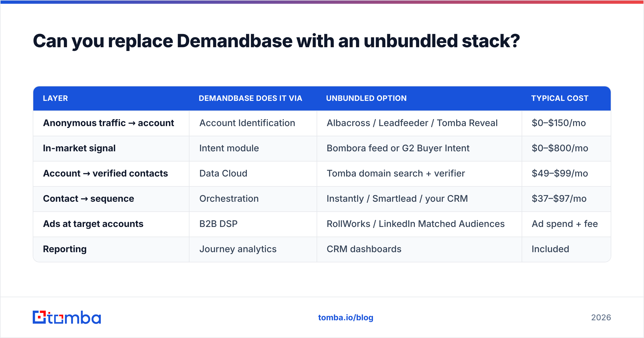Click the Tomba logo in the footer
The height and width of the screenshot is (338, 644).
tap(67, 317)
